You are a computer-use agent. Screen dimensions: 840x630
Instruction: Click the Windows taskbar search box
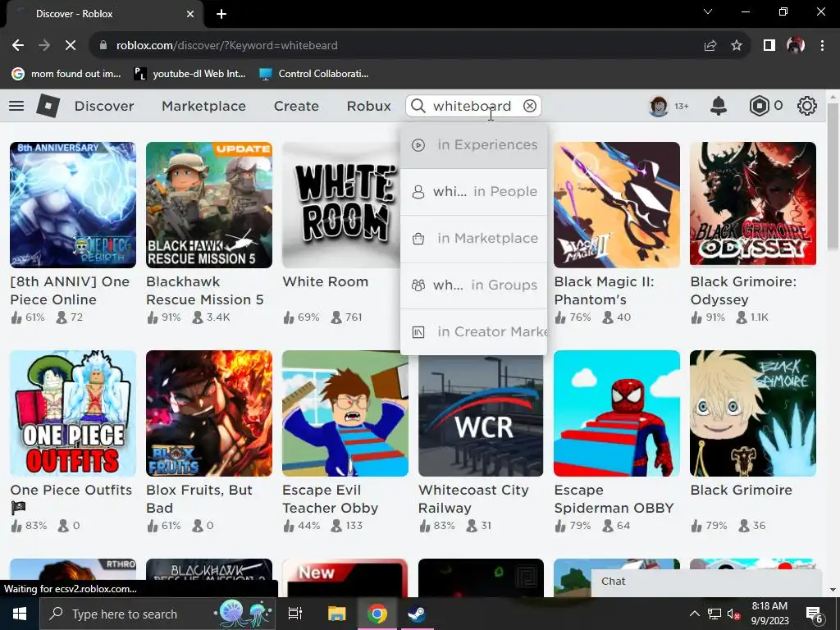(157, 614)
